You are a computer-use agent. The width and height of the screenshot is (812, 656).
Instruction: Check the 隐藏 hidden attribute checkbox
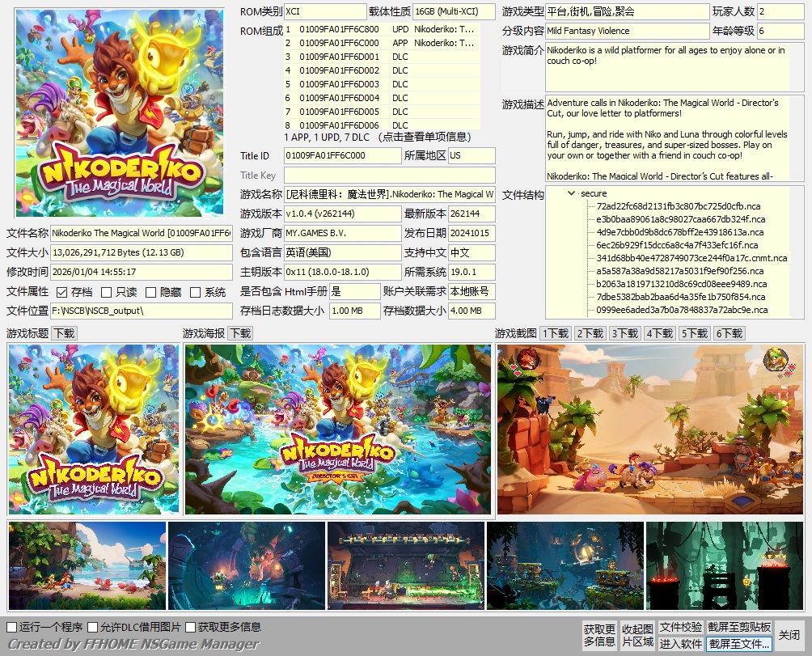pos(150,293)
